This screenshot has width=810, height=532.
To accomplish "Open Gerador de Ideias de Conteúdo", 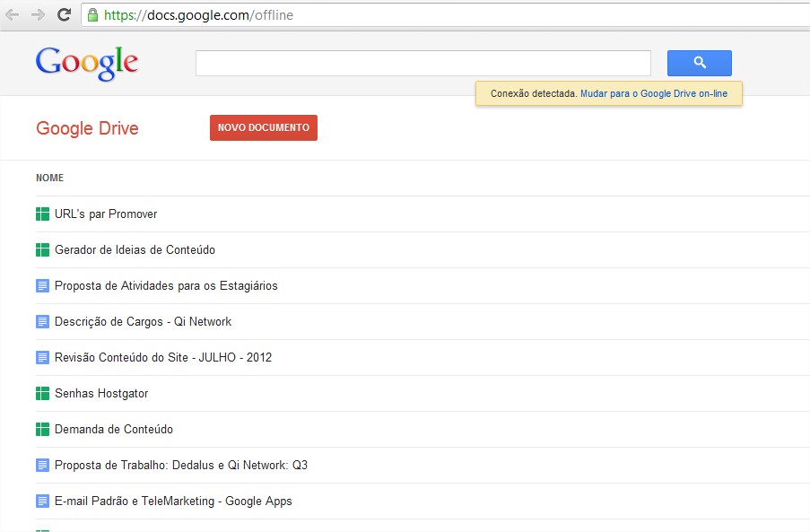I will coord(135,249).
